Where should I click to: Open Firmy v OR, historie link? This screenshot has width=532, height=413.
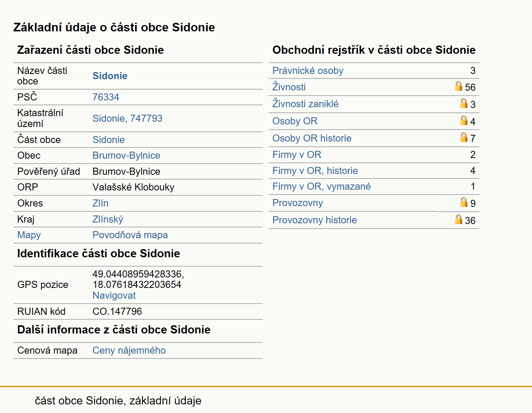(315, 171)
